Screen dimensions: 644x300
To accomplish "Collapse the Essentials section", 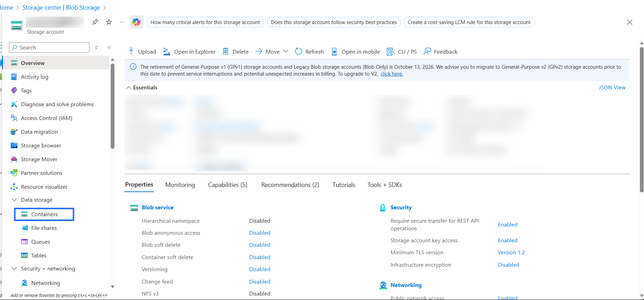I will tap(129, 88).
